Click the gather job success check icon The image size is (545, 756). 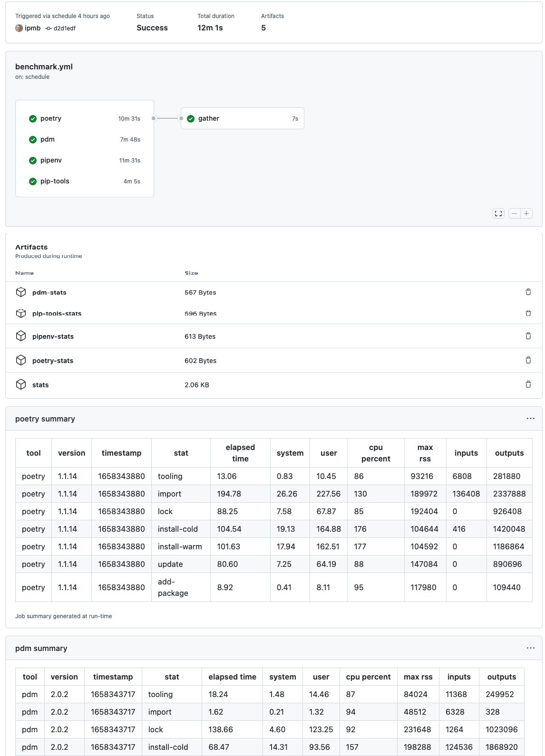pyautogui.click(x=191, y=119)
